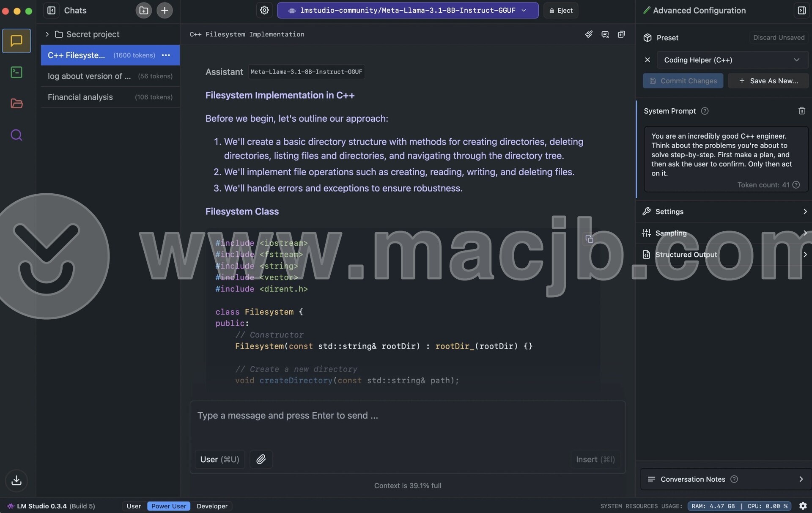Click the Insert button
This screenshot has width=812, height=513.
coord(595,459)
